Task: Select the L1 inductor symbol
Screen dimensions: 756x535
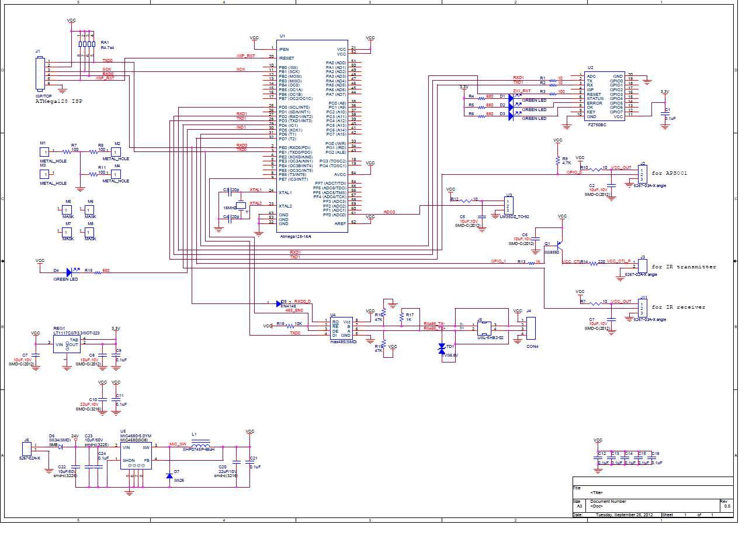Action: [x=202, y=444]
